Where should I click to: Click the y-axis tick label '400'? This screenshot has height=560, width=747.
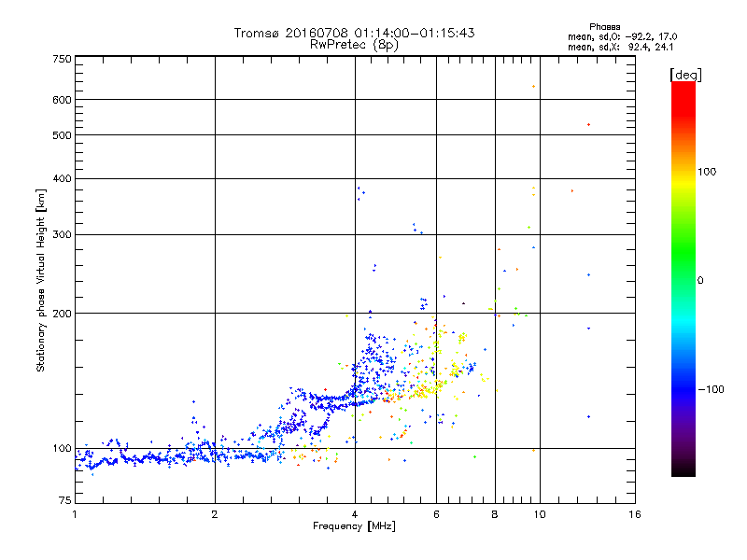(62, 178)
